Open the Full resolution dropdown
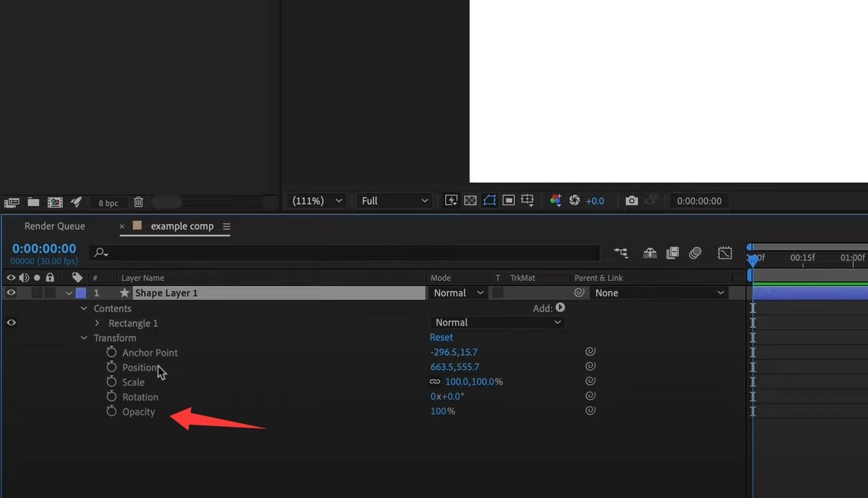The image size is (868, 498). point(394,201)
